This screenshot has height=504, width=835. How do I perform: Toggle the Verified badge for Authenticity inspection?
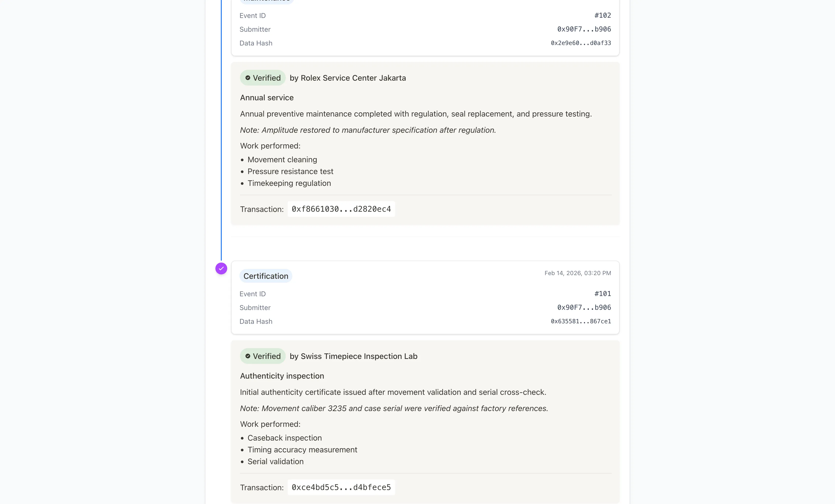tap(263, 356)
